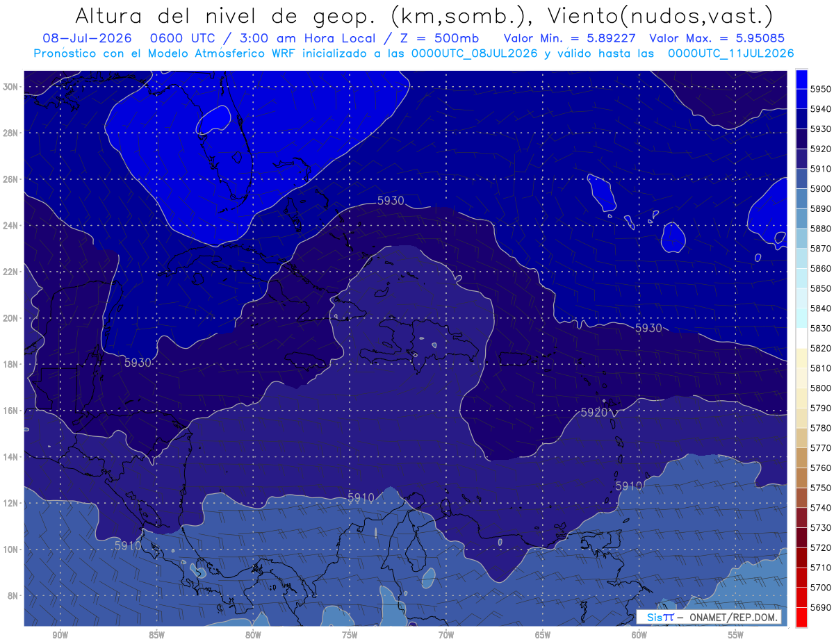Pick the bright blue swatch atop the legend
The width and height of the screenshot is (834, 644).
(x=801, y=79)
